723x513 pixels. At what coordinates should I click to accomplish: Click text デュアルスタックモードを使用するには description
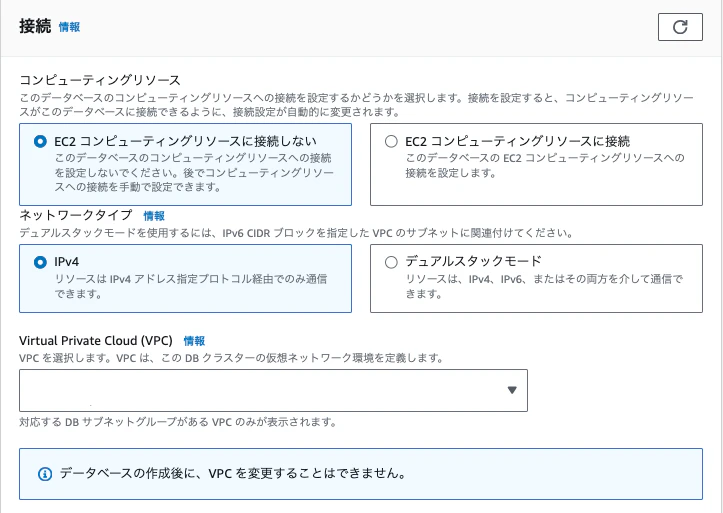point(296,233)
